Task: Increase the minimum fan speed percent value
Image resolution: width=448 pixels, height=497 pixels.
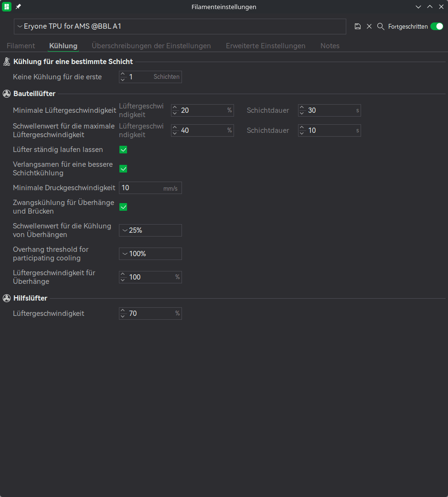Action: pos(175,108)
